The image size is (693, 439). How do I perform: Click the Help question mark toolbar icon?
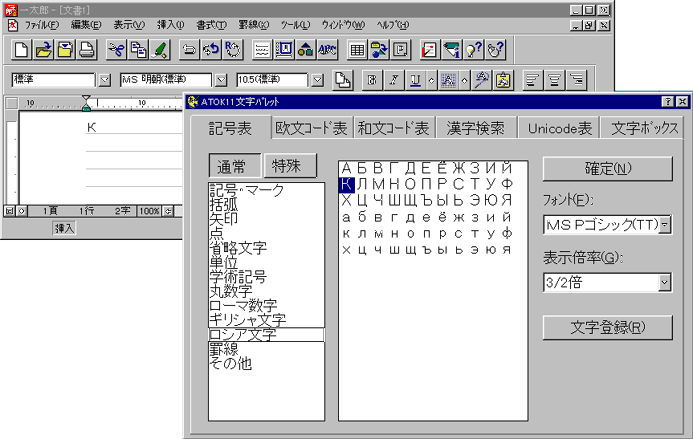(474, 48)
